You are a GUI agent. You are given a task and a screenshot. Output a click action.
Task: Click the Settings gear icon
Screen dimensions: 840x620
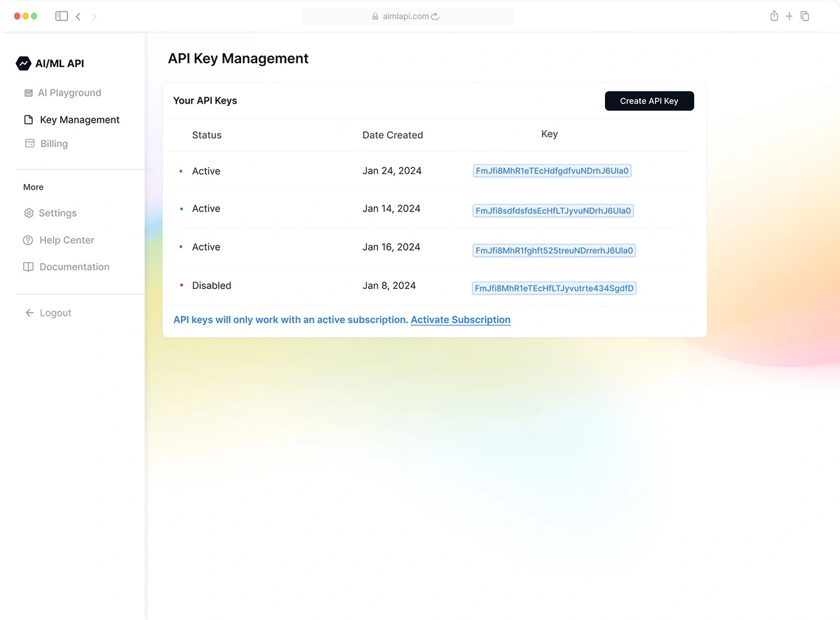(28, 213)
